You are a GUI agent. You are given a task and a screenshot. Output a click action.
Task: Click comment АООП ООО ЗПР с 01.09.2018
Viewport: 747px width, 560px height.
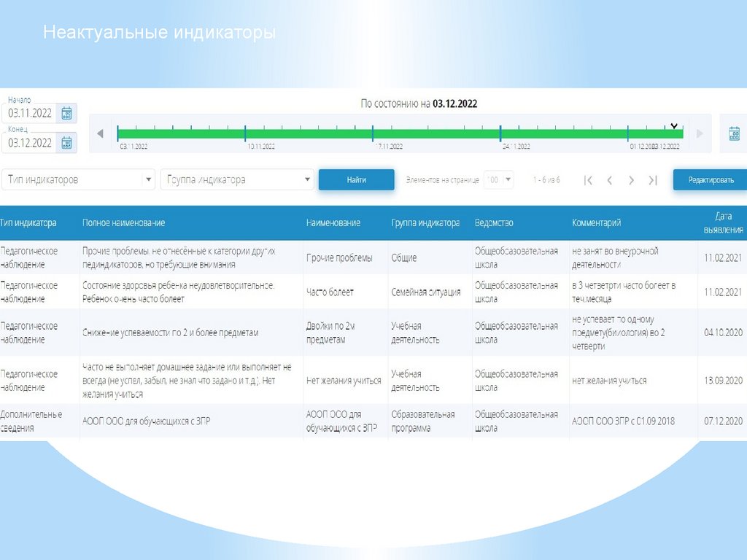coord(623,421)
